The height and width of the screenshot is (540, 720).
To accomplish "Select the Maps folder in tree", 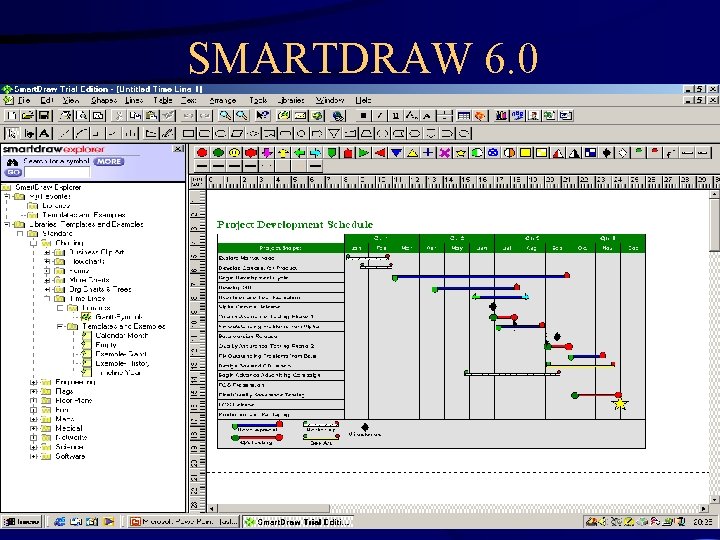I will 65,419.
